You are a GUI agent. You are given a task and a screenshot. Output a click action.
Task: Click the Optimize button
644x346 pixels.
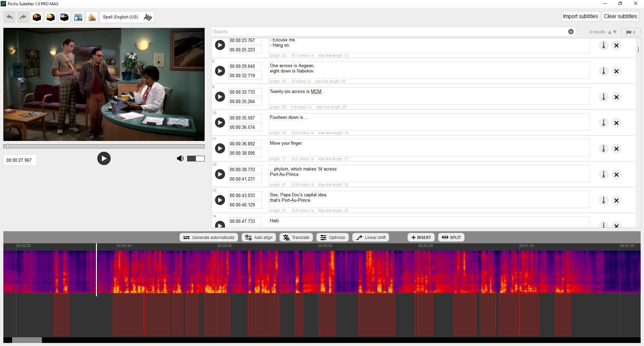332,237
